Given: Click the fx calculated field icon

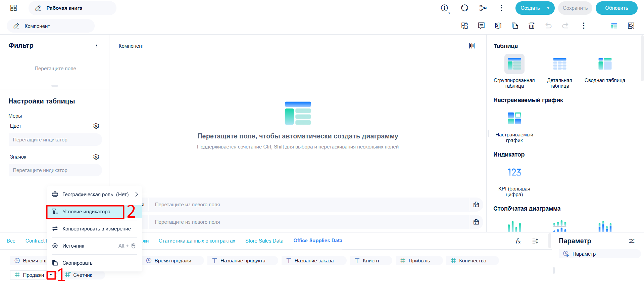Looking at the screenshot, I should click(518, 241).
